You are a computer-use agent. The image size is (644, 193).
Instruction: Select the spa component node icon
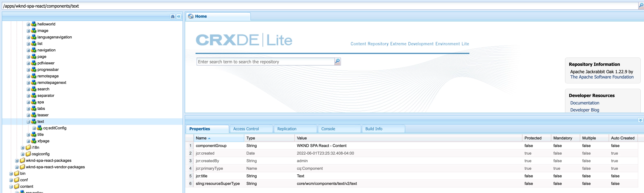(34, 102)
